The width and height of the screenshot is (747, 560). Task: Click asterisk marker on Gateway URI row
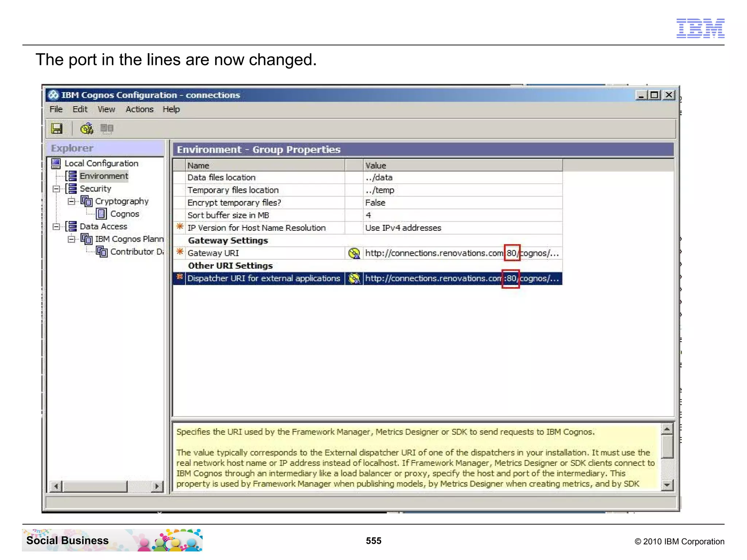tap(179, 252)
